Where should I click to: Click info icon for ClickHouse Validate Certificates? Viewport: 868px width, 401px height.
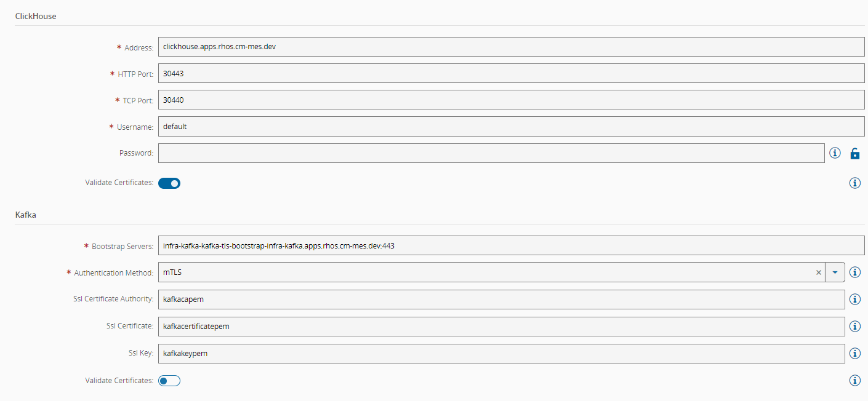pyautogui.click(x=854, y=183)
